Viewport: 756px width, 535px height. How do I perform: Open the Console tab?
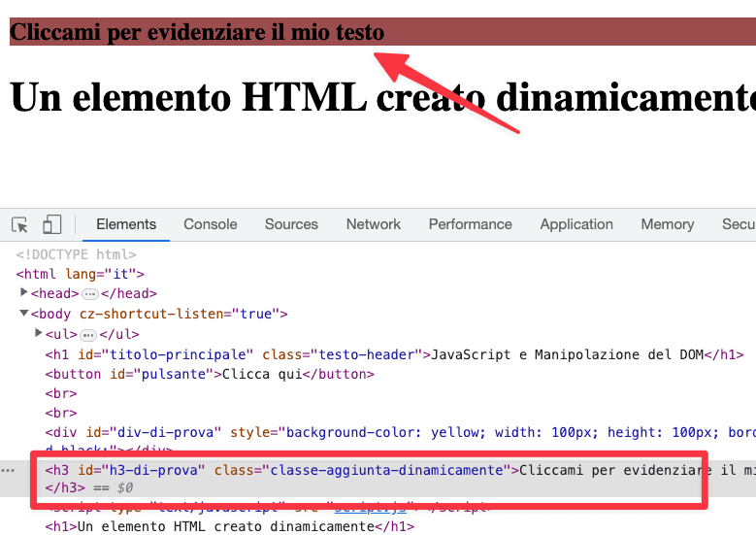click(x=211, y=224)
